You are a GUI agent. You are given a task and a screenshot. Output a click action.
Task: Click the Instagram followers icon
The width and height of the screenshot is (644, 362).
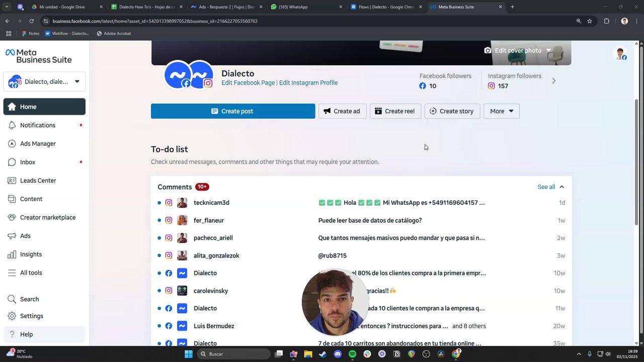[492, 86]
